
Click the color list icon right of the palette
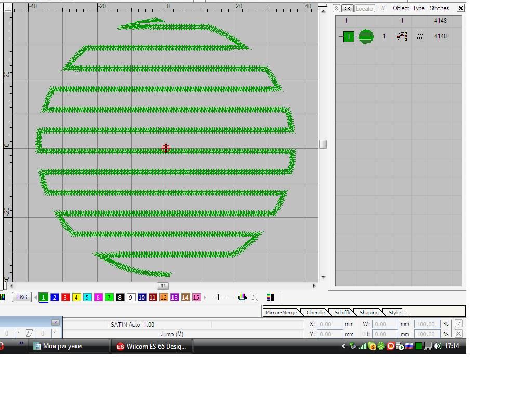270,297
